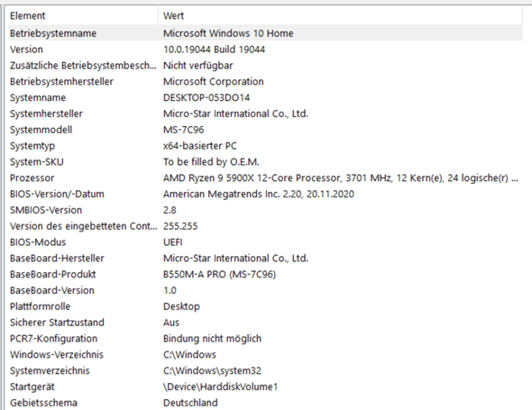The image size is (532, 410).
Task: Select the Plattformrolle Desktop row
Action: (x=265, y=306)
